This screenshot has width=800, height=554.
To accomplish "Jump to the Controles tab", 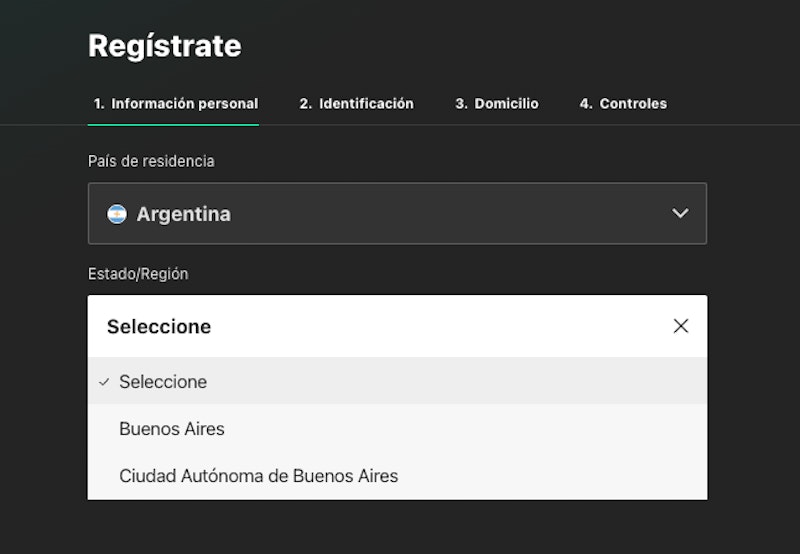I will [623, 104].
